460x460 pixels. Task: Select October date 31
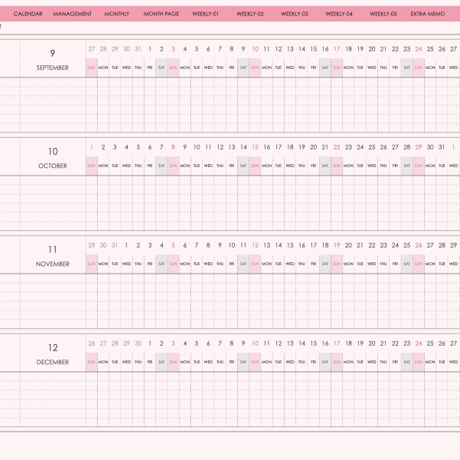442,147
